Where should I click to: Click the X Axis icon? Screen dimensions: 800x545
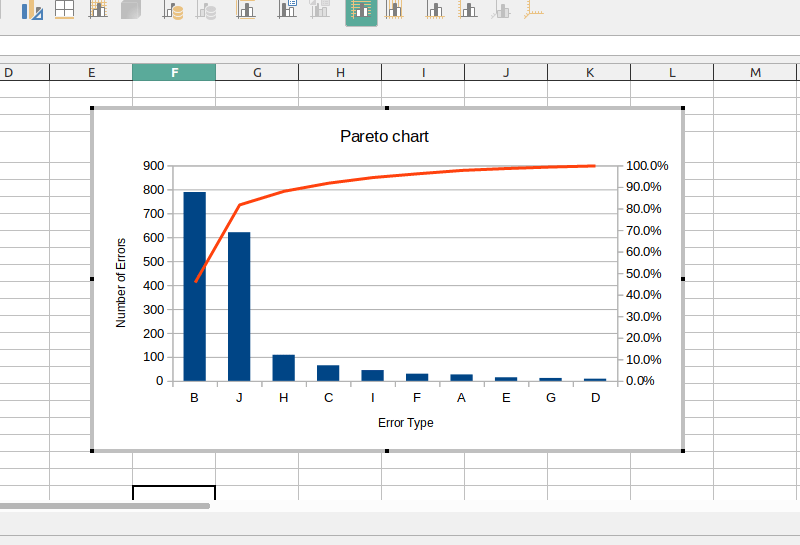435,10
